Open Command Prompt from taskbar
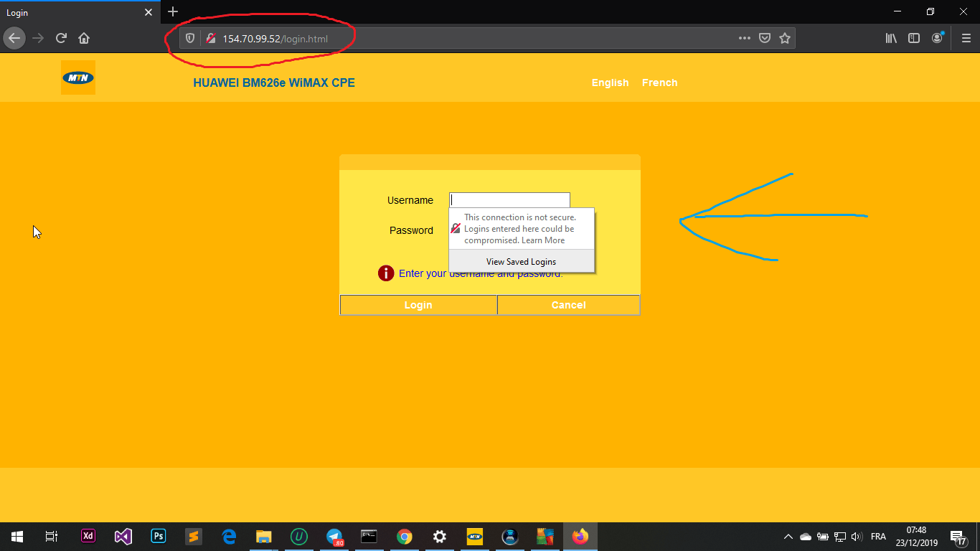Viewport: 980px width, 551px height. pos(369,537)
